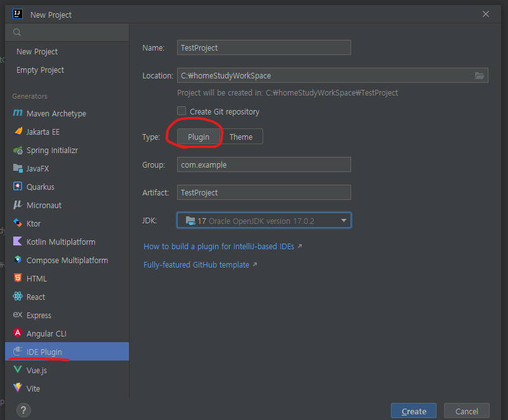508x420 pixels.
Task: Click the search magnifier icon
Action: pyautogui.click(x=17, y=32)
